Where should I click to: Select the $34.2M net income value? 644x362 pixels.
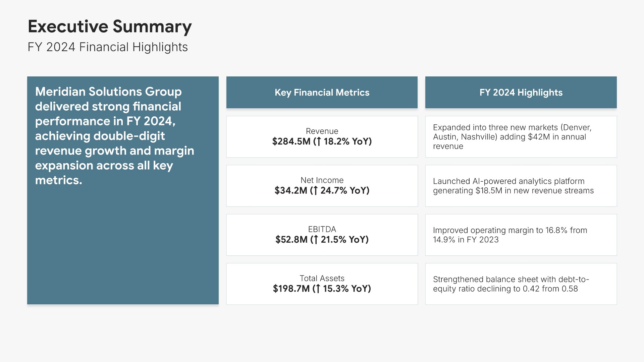(x=291, y=191)
